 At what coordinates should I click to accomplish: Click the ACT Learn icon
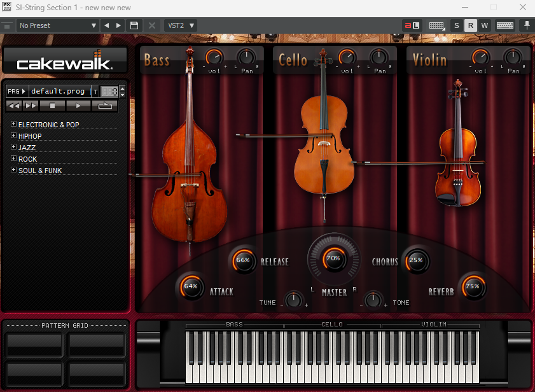[x=412, y=25]
